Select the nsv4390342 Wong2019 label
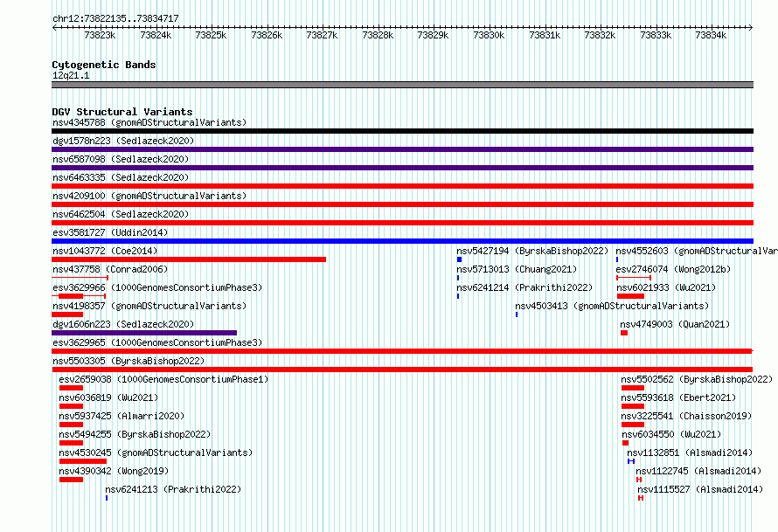The image size is (778, 532). coord(114,471)
